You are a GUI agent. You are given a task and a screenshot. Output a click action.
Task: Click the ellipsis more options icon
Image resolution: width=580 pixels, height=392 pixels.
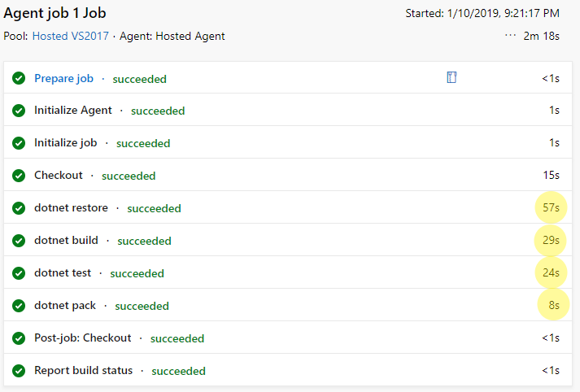click(x=510, y=36)
